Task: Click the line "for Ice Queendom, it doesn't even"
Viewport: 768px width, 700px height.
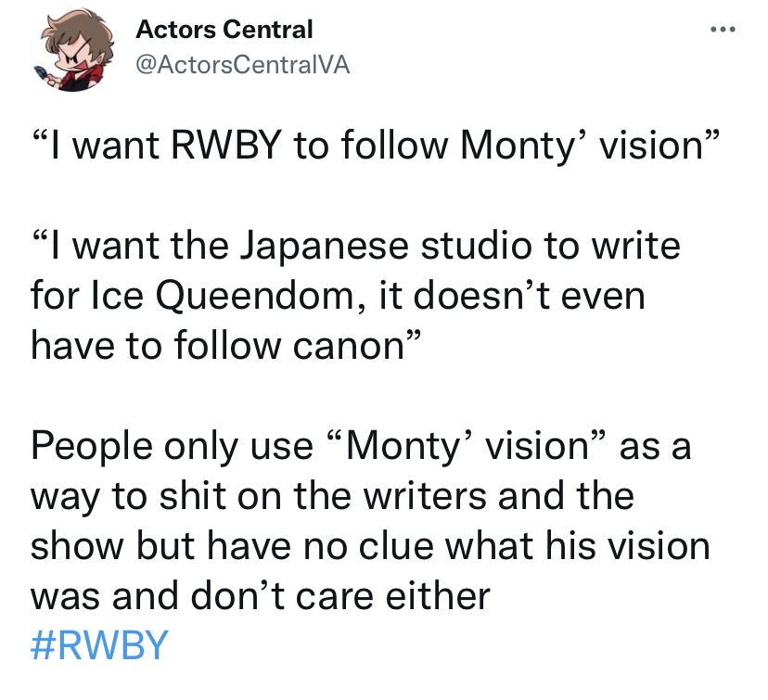Action: click(x=338, y=295)
